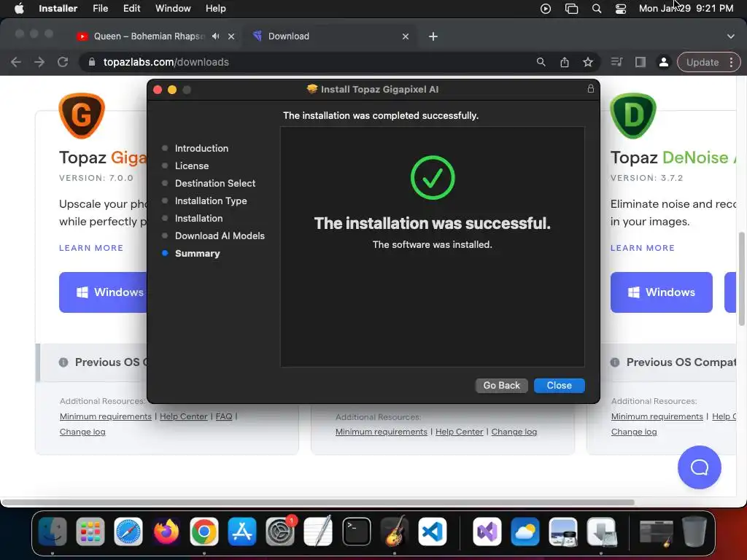747x560 pixels.
Task: Click the Chrome vertical scrollbar thumb
Action: [x=741, y=279]
